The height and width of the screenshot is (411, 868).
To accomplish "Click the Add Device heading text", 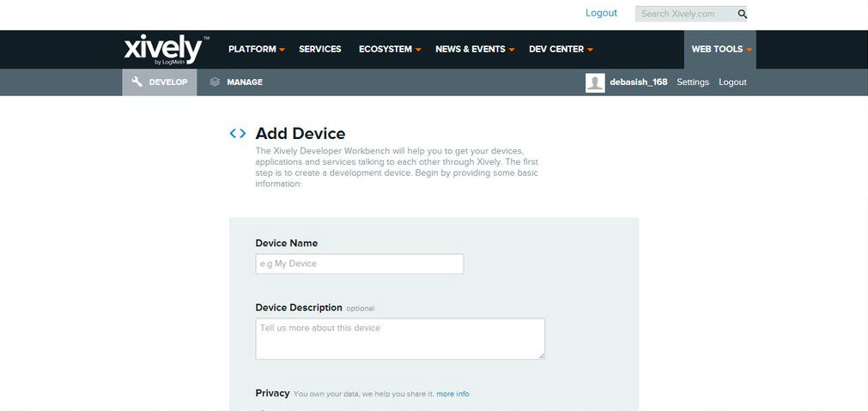I will [300, 133].
